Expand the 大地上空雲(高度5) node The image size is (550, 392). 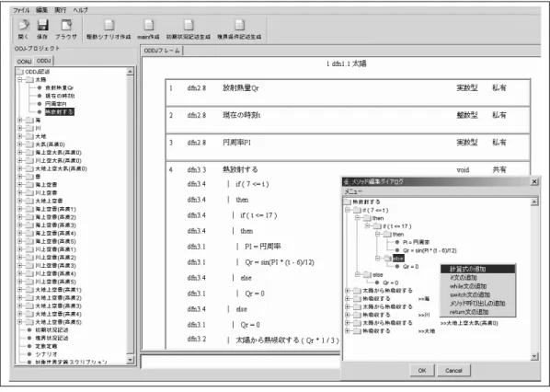[x=20, y=322]
